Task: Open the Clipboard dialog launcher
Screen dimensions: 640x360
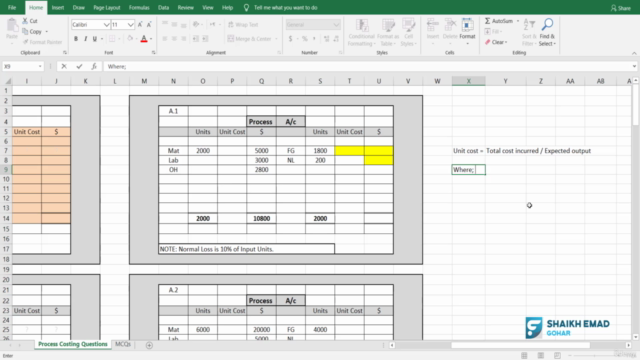Action: (x=65, y=53)
